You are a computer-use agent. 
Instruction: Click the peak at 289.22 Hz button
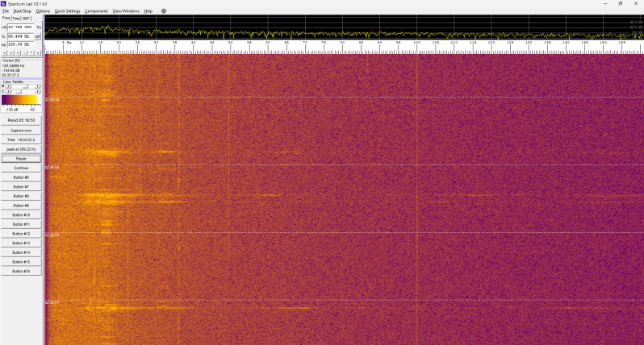tap(21, 149)
